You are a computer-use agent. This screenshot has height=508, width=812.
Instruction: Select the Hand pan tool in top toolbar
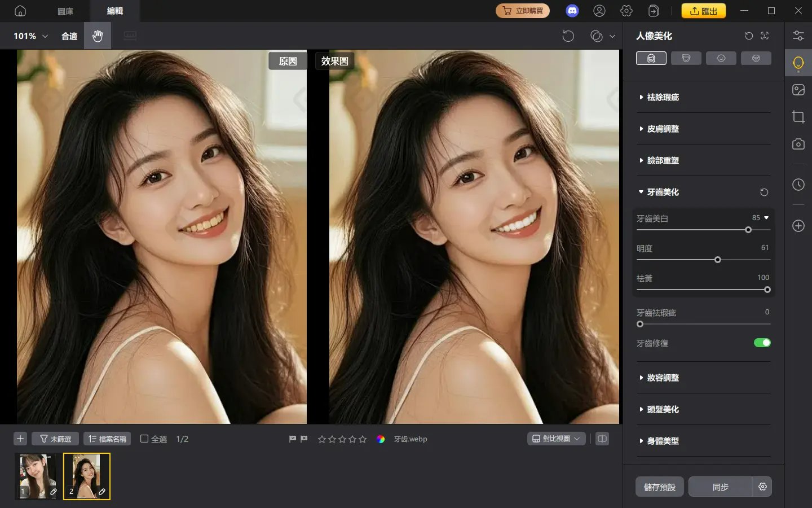click(x=97, y=36)
